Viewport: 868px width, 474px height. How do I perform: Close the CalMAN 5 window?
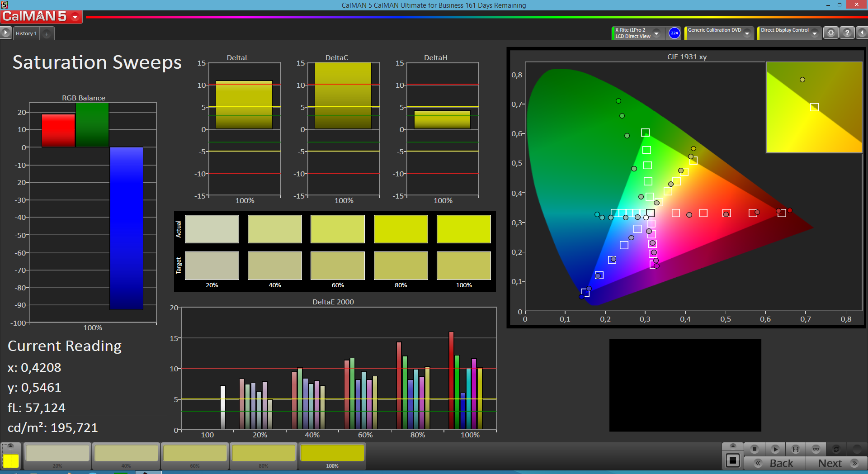click(857, 5)
